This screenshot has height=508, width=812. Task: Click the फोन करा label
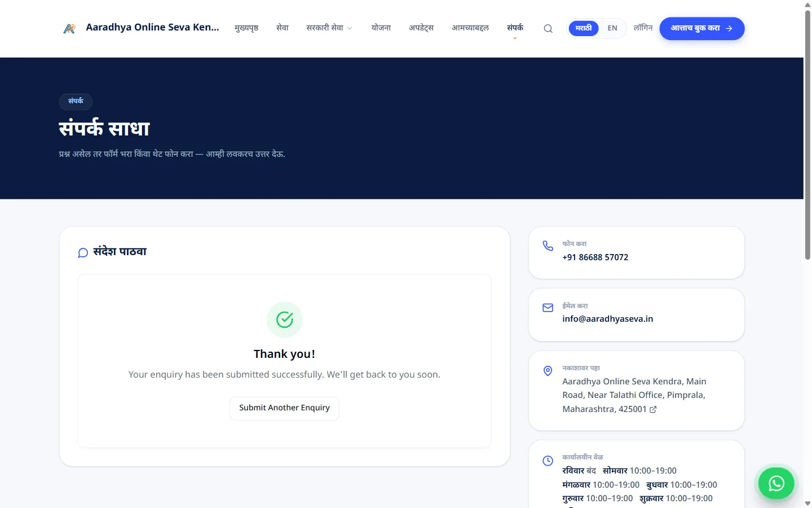pyautogui.click(x=574, y=244)
